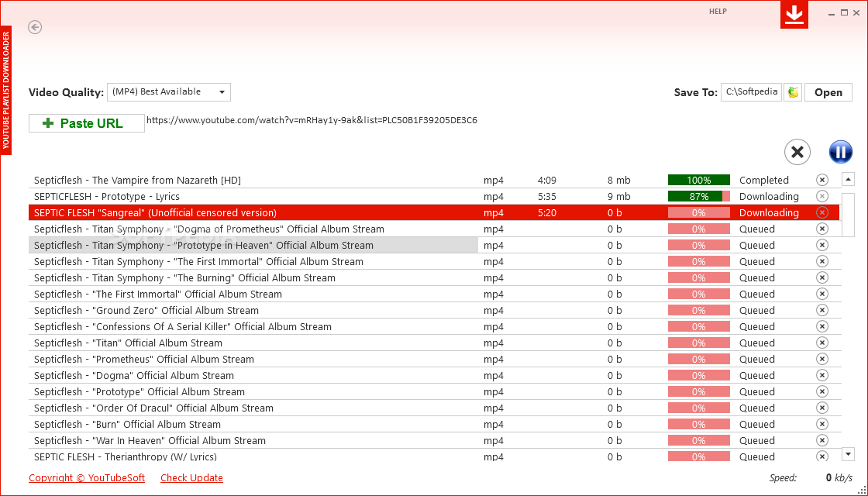Screen dimensions: 868x496
Task: Click the '9 mb' size value
Action: [x=619, y=196]
